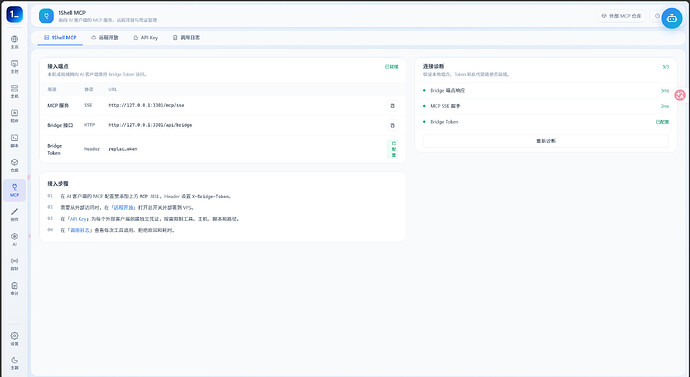Click the blue plug icon beside 1Shell MCP title
Screen dimensions: 690x377
pyautogui.click(x=46, y=16)
